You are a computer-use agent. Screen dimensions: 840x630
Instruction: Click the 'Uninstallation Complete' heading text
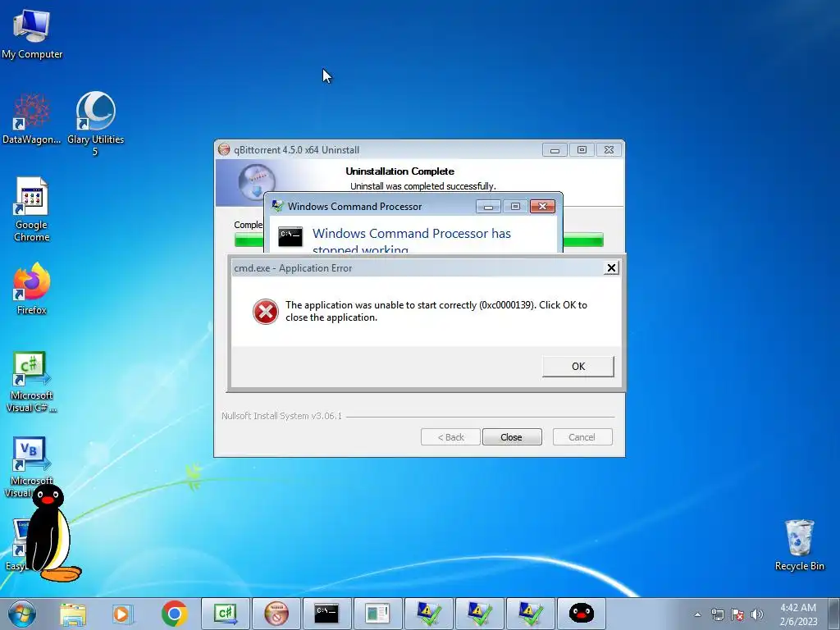pos(399,171)
